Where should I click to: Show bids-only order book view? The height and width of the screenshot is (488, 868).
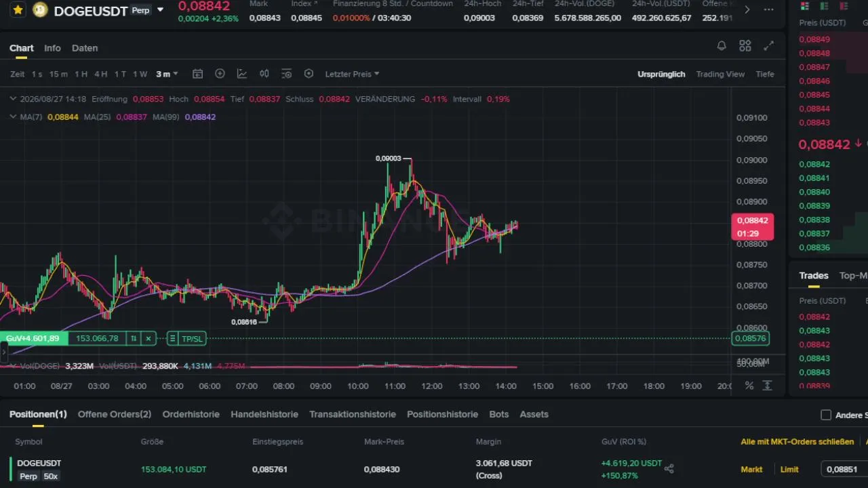pyautogui.click(x=824, y=6)
